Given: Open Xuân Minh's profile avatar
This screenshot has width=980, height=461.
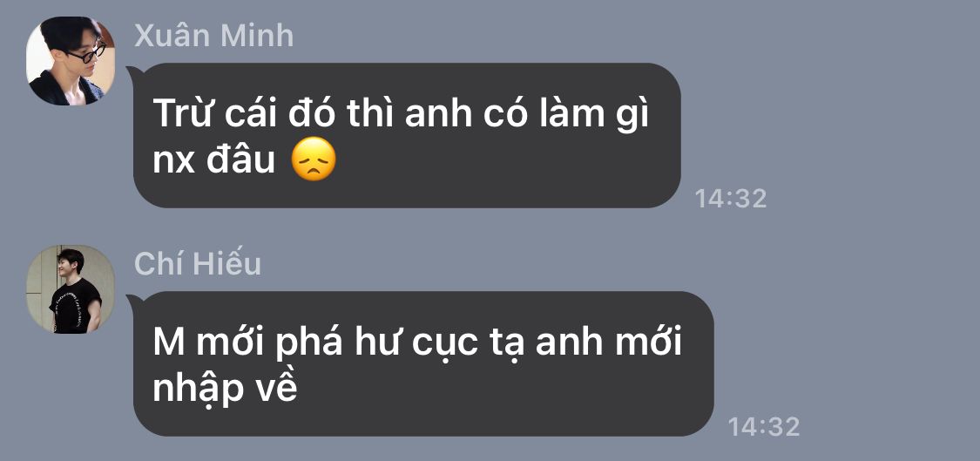Looking at the screenshot, I should tap(71, 61).
